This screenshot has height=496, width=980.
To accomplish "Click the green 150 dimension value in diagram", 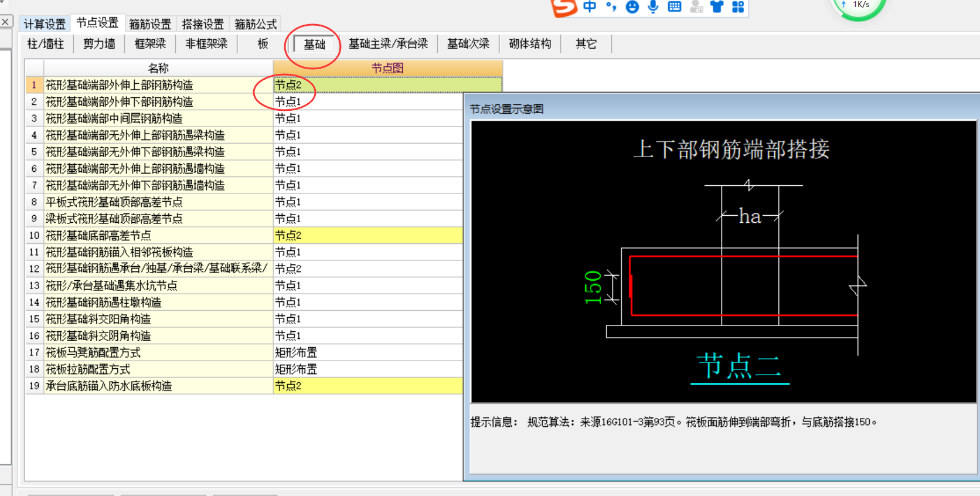I will [593, 287].
